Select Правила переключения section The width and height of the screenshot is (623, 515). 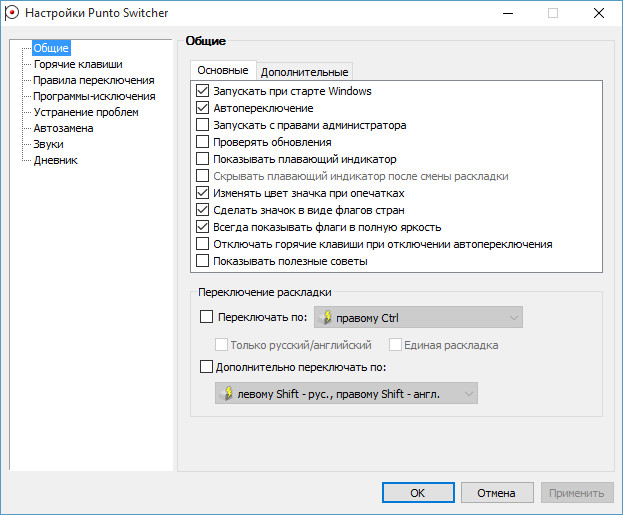[93, 80]
